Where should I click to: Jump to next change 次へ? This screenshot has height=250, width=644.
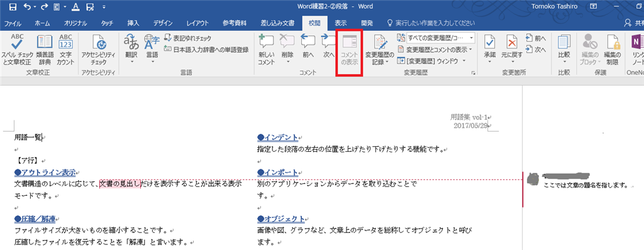[536, 50]
